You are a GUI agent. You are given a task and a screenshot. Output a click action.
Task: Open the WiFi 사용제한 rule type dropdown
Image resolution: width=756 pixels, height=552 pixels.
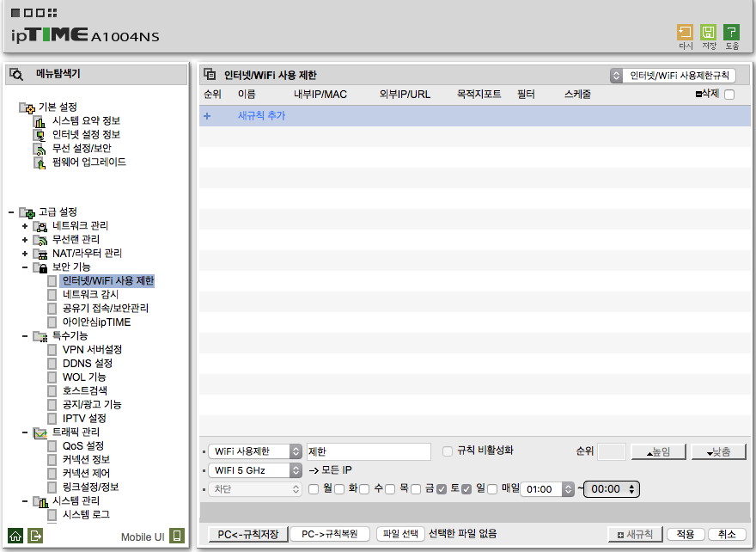[x=255, y=451]
